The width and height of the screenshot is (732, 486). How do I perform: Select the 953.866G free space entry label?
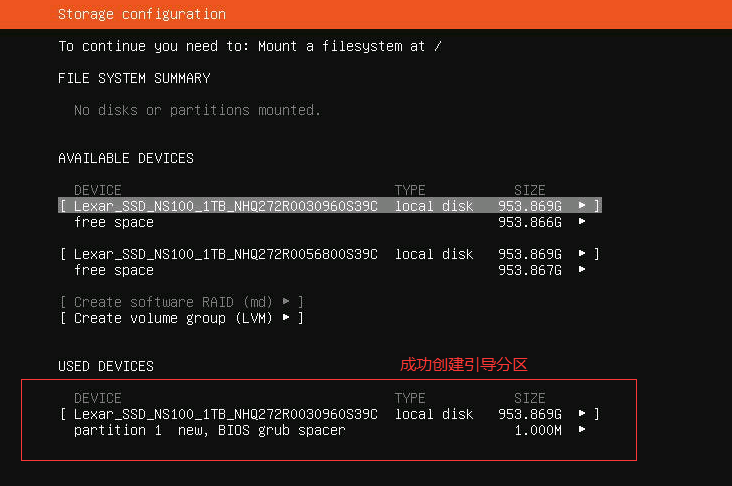pyautogui.click(x=114, y=222)
